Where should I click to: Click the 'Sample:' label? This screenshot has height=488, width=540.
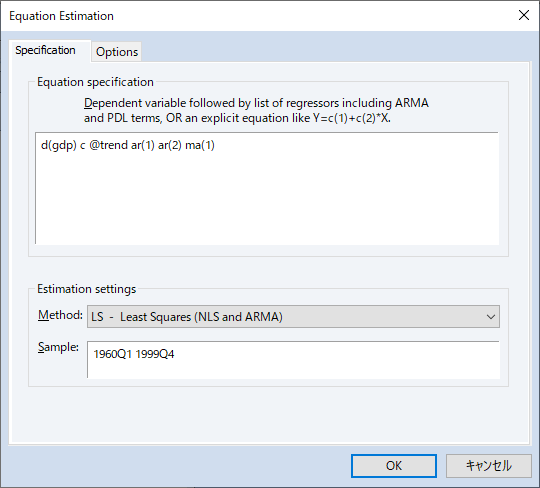(x=58, y=347)
